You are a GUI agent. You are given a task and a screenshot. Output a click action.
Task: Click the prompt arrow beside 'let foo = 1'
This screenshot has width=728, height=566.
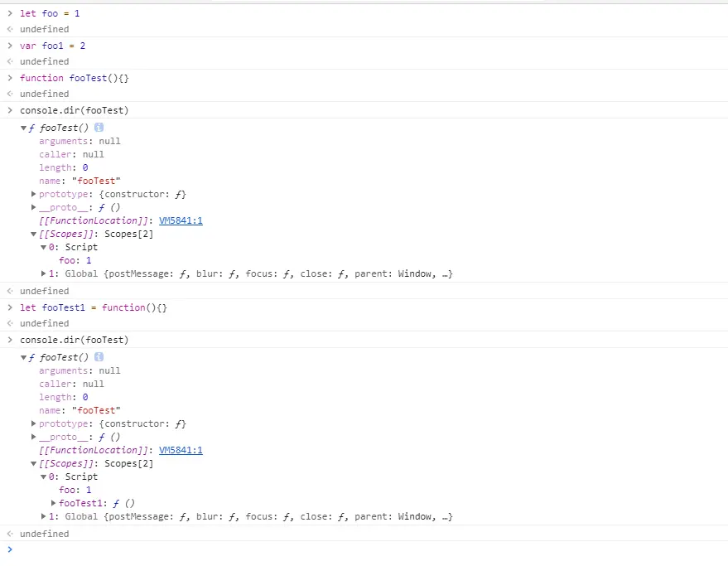(x=8, y=12)
